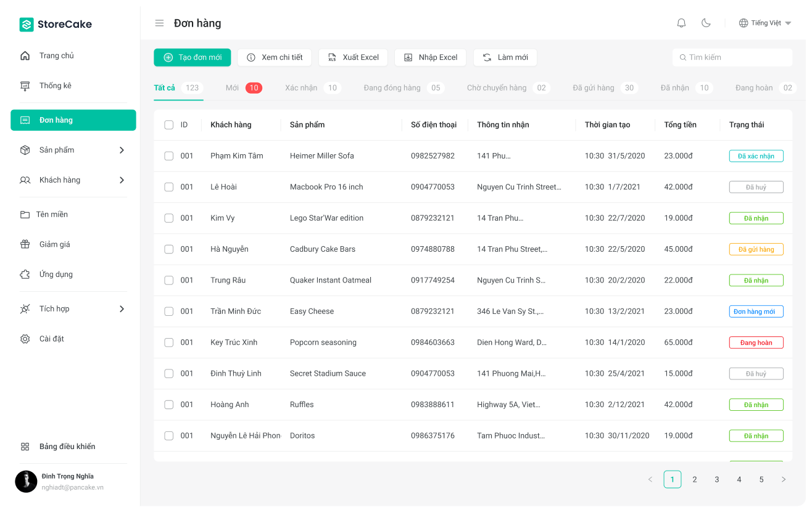The width and height of the screenshot is (812, 512).
Task: Toggle dark mode with the moon icon
Action: pyautogui.click(x=706, y=23)
